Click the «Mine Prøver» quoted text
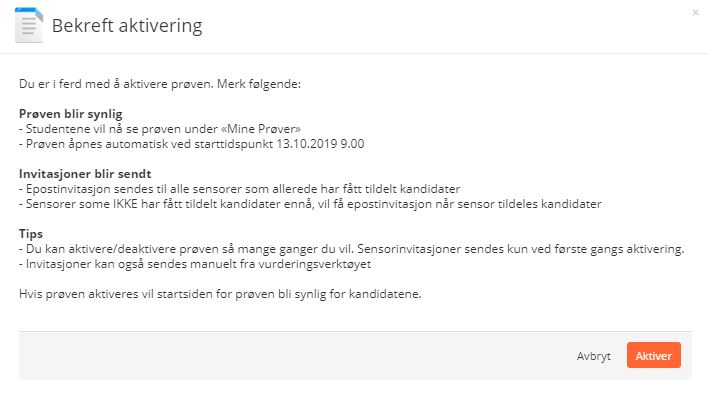 point(261,129)
